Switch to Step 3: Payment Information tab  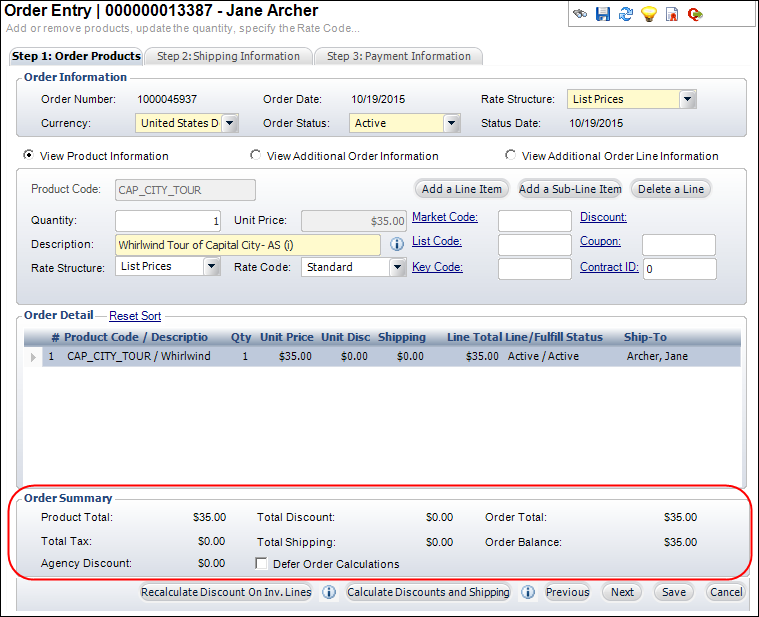(398, 56)
